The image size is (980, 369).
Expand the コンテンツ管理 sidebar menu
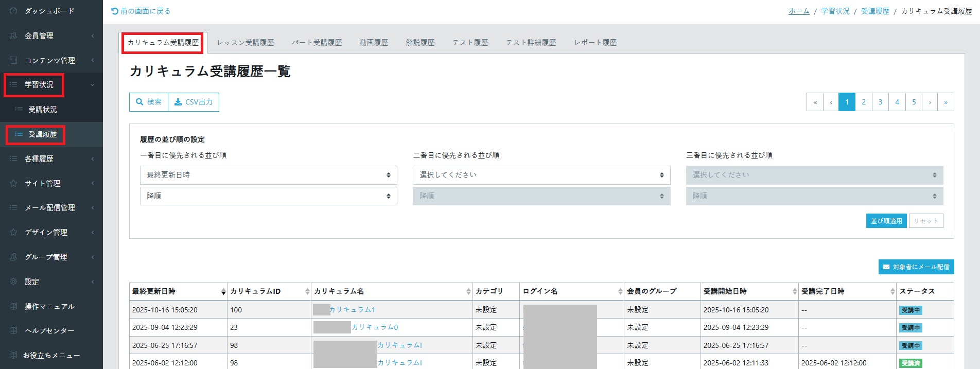50,60
